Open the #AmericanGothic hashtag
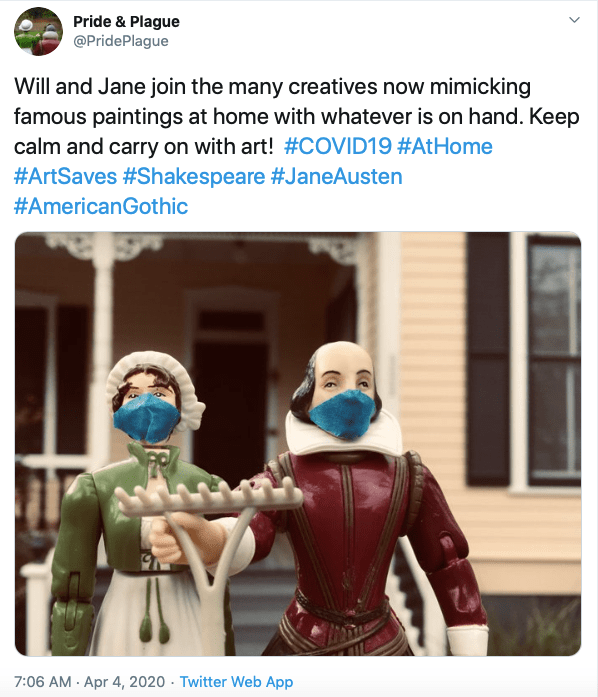 point(101,206)
